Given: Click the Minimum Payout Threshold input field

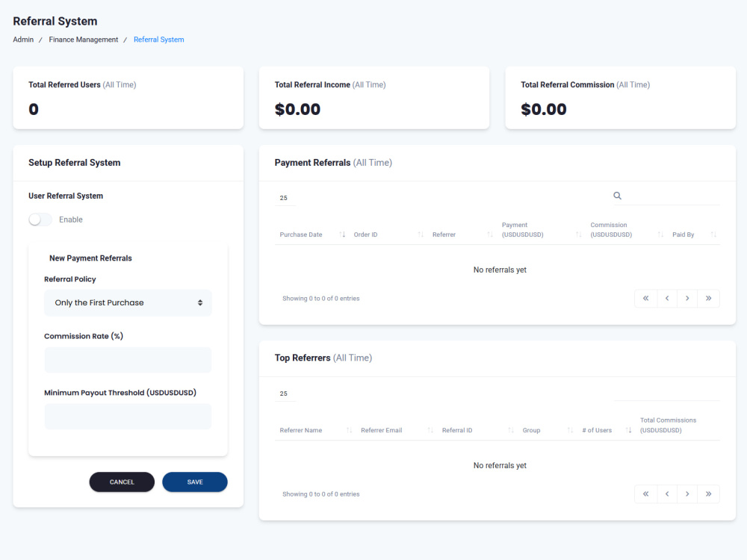Looking at the screenshot, I should point(128,417).
